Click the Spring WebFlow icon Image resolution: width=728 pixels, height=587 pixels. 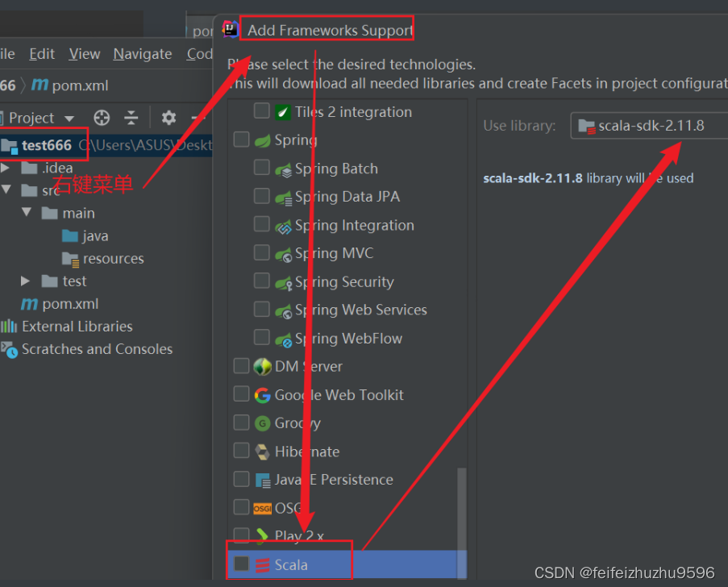tap(283, 339)
